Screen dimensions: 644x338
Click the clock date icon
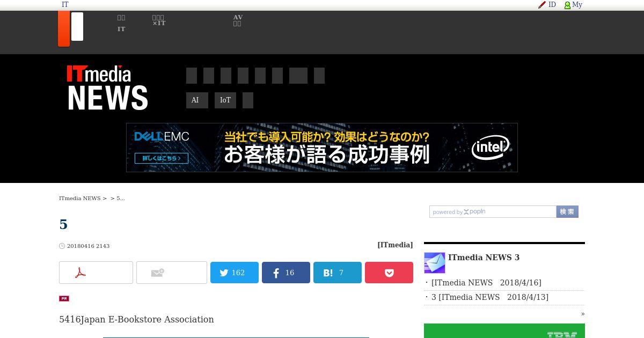click(62, 246)
